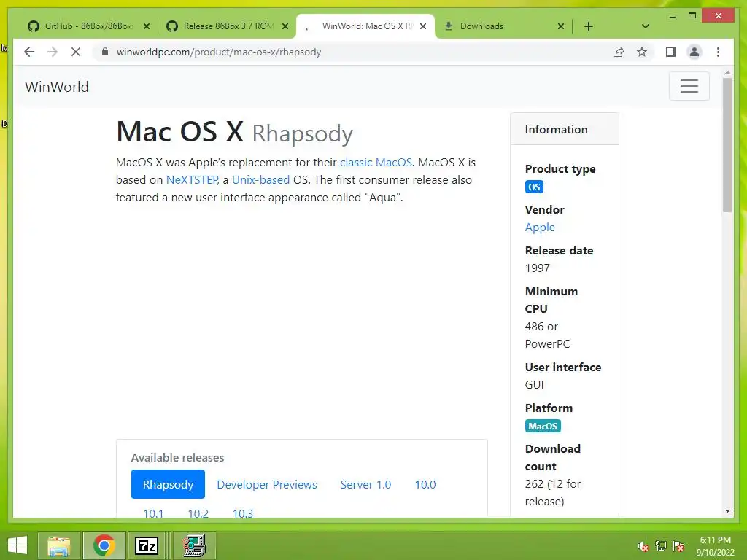The image size is (747, 560).
Task: Select the Server 1.0 release tab
Action: point(365,484)
